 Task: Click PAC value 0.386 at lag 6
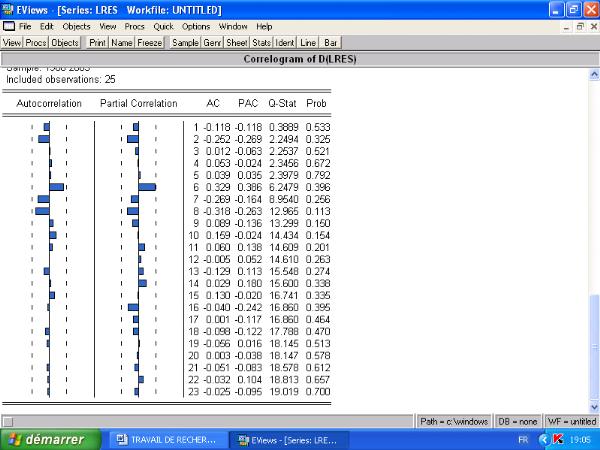click(x=249, y=187)
